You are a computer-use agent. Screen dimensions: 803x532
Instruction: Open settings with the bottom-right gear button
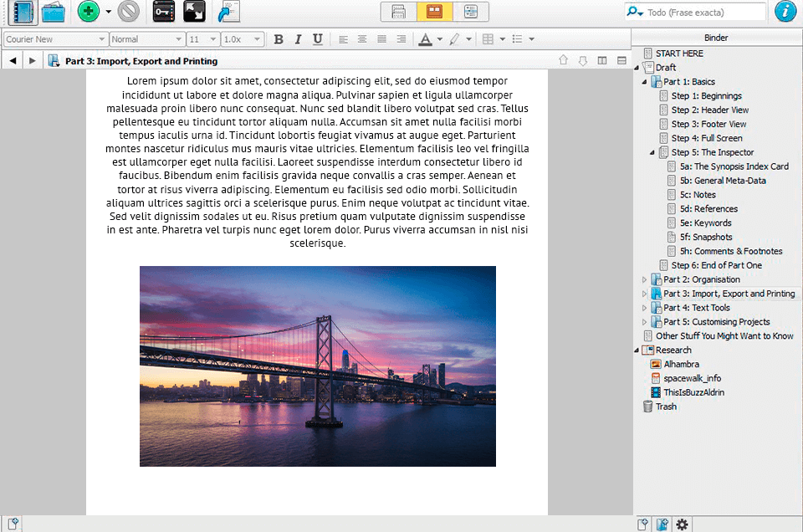[683, 524]
